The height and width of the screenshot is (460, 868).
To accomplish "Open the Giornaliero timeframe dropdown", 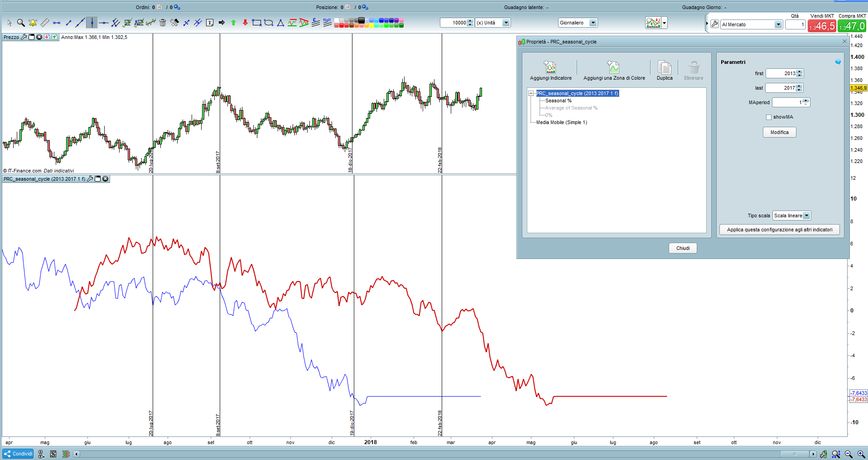I will [x=593, y=23].
